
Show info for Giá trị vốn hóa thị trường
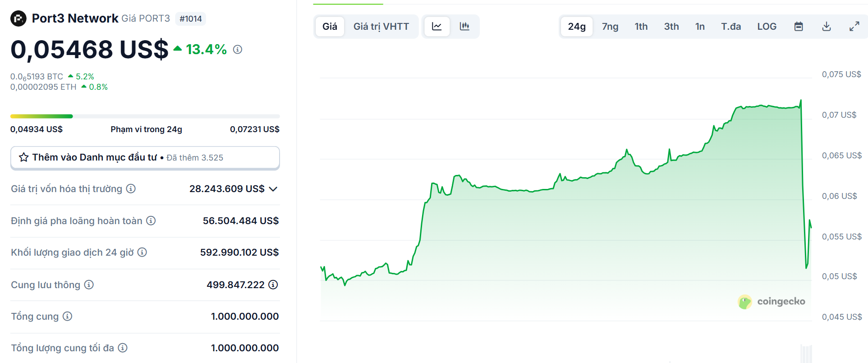(x=131, y=188)
